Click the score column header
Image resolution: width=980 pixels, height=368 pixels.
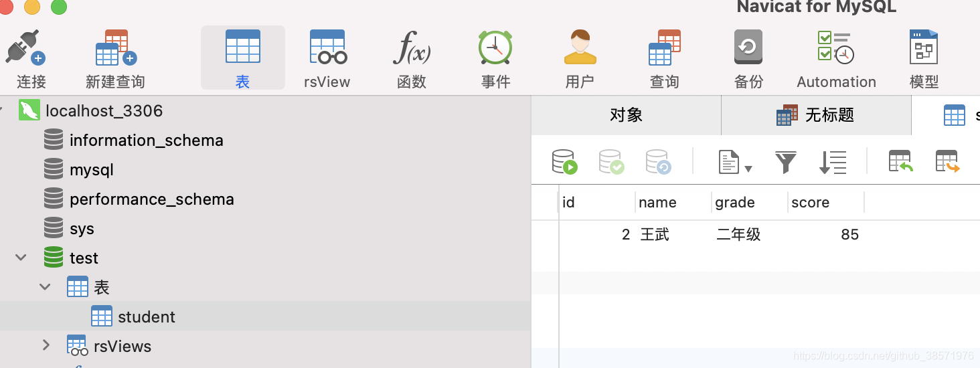[826, 203]
